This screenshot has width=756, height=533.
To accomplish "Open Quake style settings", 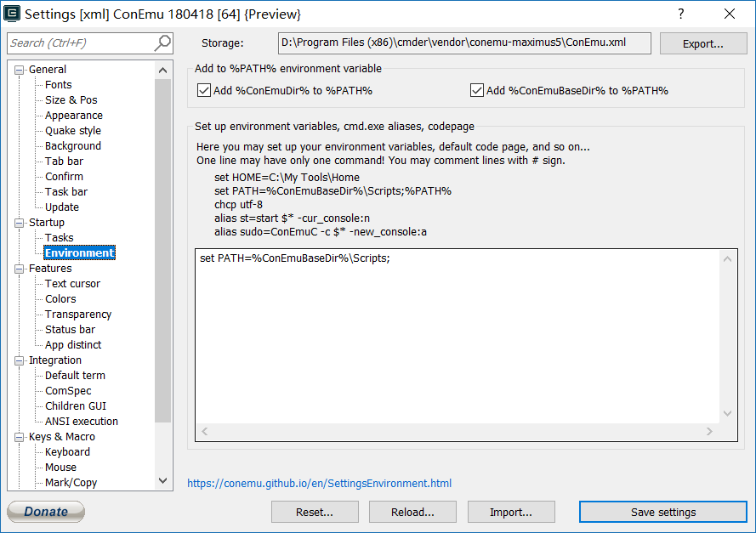I will [73, 131].
